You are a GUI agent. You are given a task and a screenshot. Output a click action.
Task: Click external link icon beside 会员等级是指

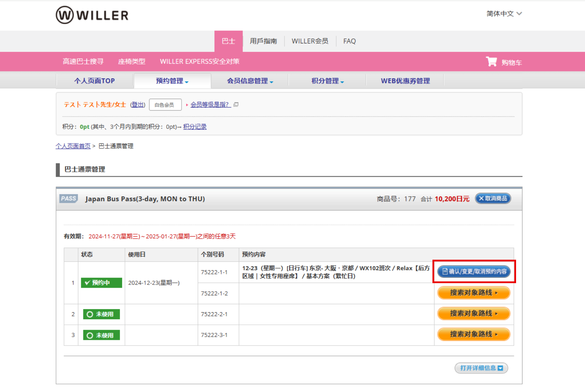click(x=236, y=104)
